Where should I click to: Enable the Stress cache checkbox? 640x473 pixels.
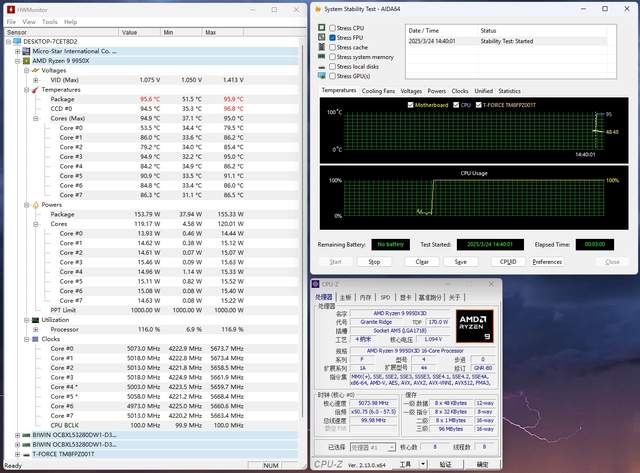[333, 47]
